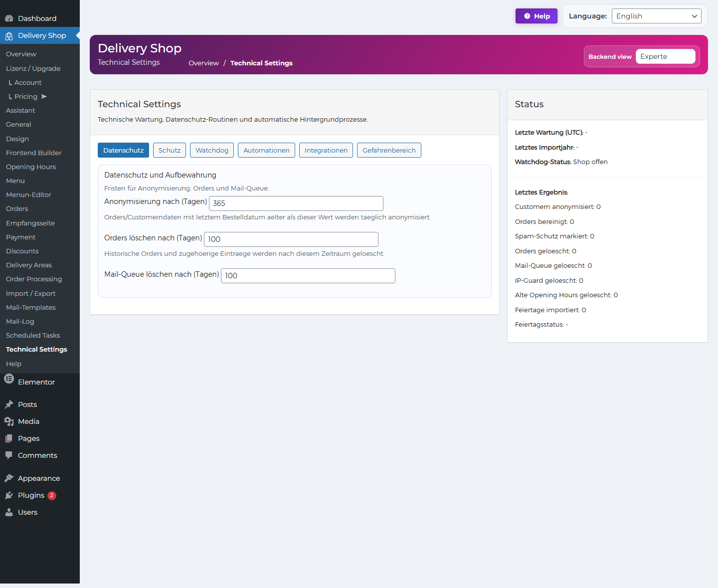Image resolution: width=718 pixels, height=588 pixels.
Task: Click Watchdog-Status: Shop offen text
Action: pos(561,162)
